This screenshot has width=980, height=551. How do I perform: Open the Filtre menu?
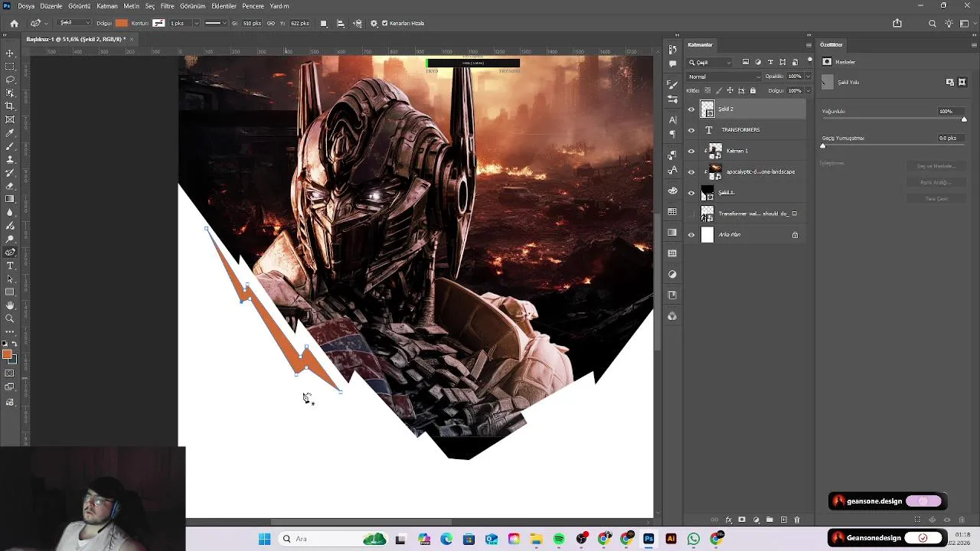point(167,6)
